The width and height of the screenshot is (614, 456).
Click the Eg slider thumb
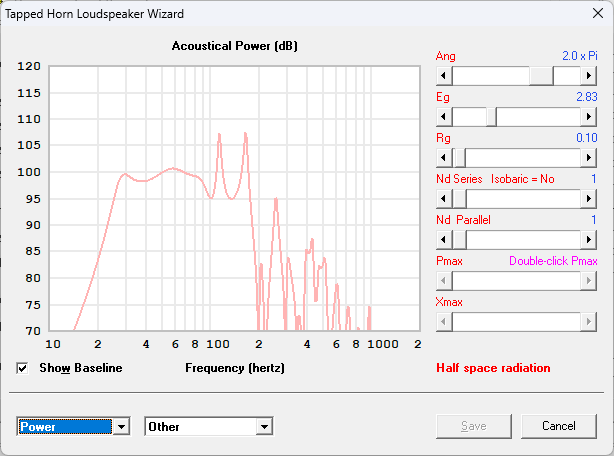(x=491, y=117)
